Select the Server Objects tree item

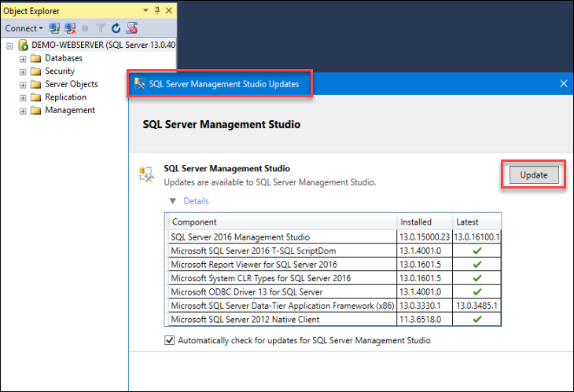72,84
